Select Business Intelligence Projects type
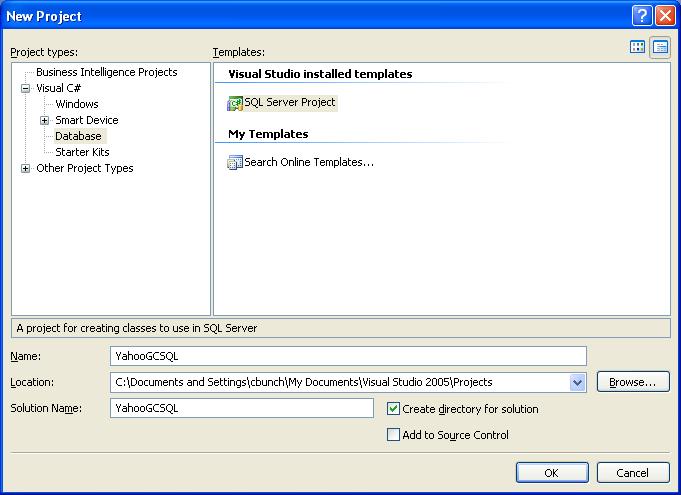The height and width of the screenshot is (495, 681). tap(106, 72)
